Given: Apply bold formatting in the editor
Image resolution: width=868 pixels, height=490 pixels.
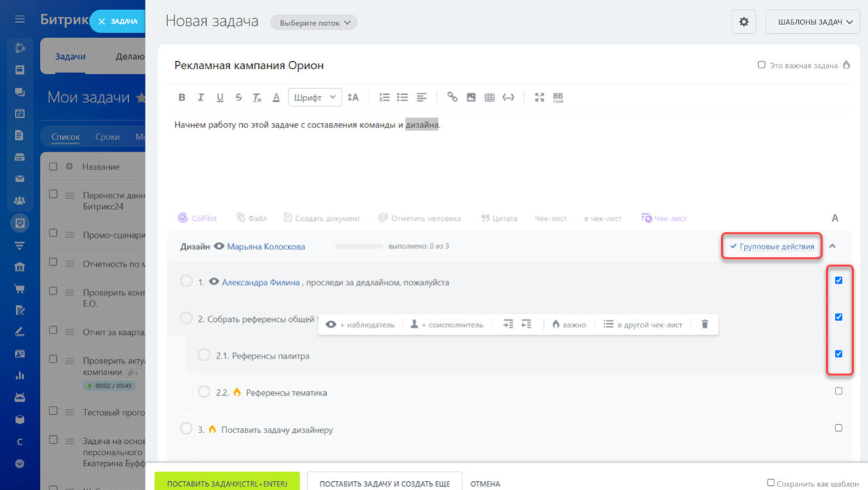Looking at the screenshot, I should [182, 98].
